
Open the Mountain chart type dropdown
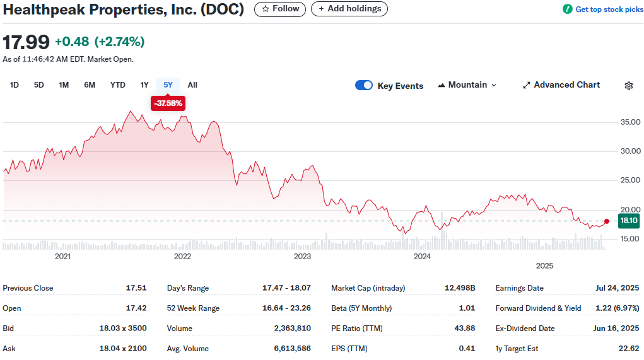click(x=467, y=85)
